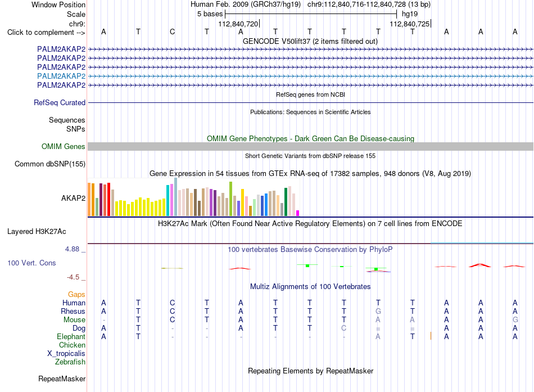Click 'Repeating Elements by RepeatMasker' title
The height and width of the screenshot is (392, 534).
tap(311, 371)
